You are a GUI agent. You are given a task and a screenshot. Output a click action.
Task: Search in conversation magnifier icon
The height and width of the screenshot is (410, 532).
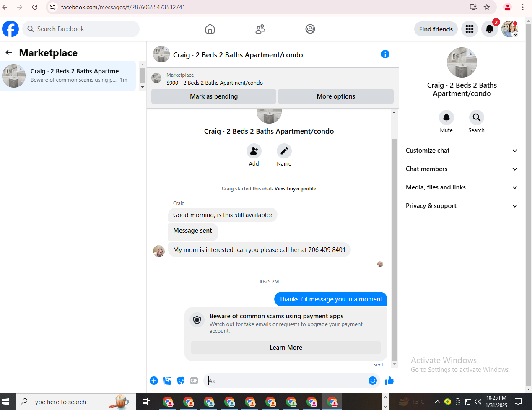pos(477,117)
